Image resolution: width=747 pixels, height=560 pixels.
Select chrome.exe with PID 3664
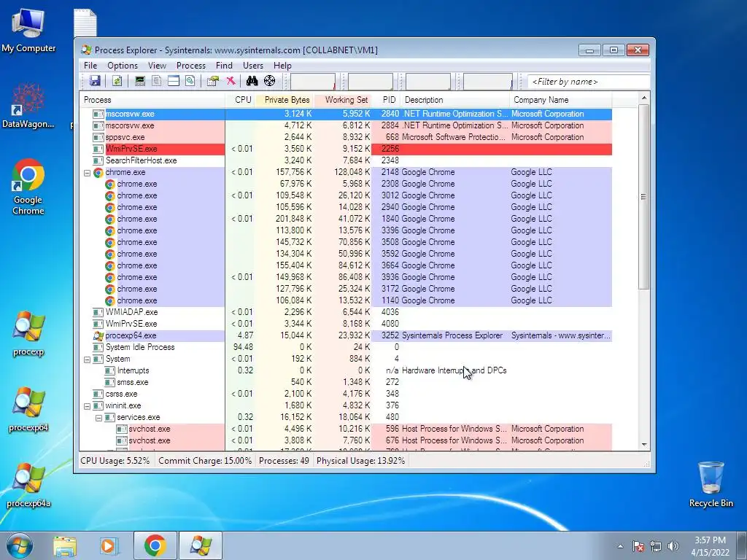pos(347,265)
